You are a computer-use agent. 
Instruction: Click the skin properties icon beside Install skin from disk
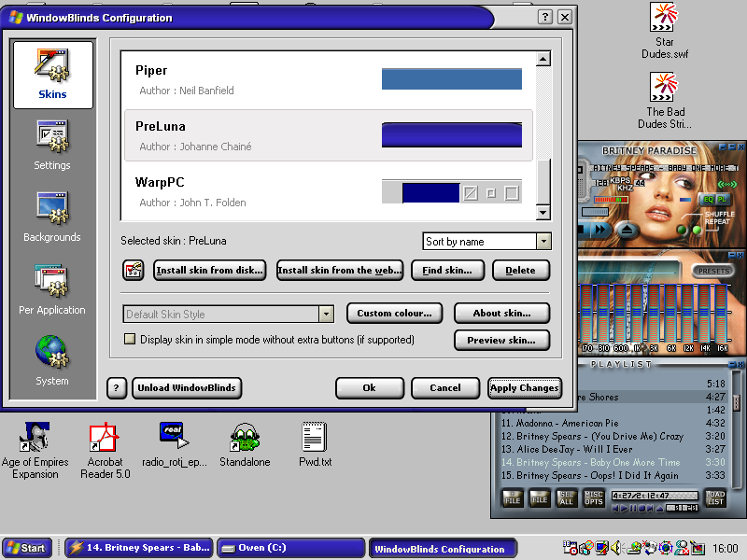click(x=134, y=271)
